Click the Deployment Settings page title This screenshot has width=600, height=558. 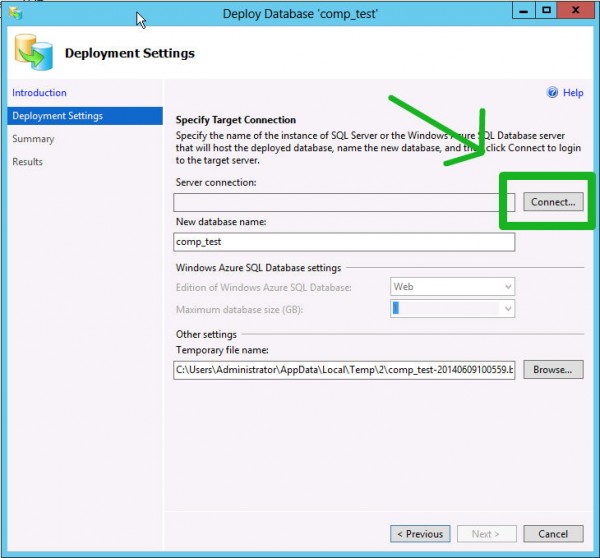[x=130, y=53]
